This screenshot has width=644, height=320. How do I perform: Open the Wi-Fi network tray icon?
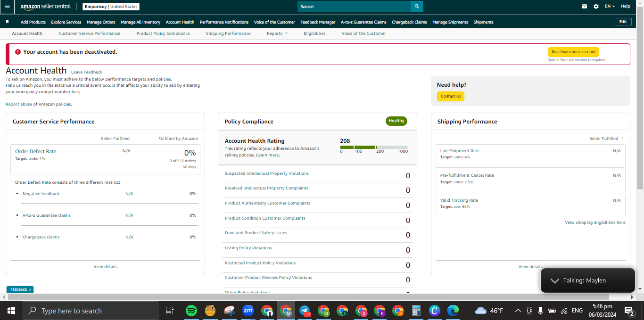click(564, 311)
